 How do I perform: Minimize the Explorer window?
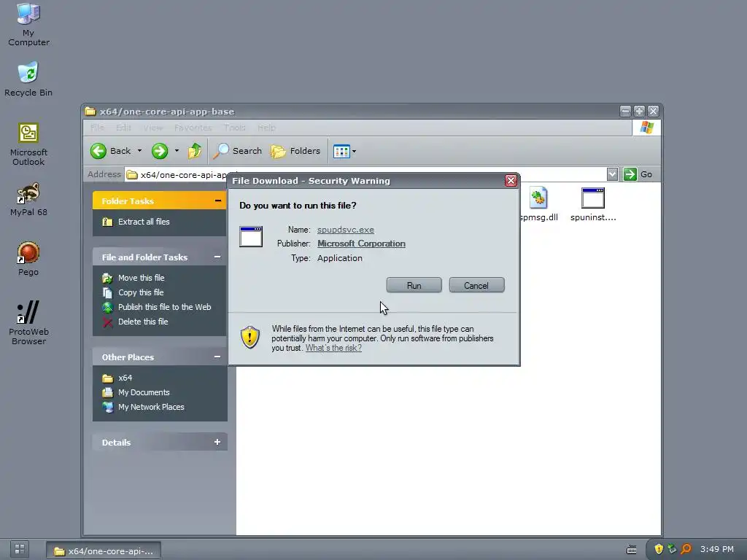coord(625,111)
